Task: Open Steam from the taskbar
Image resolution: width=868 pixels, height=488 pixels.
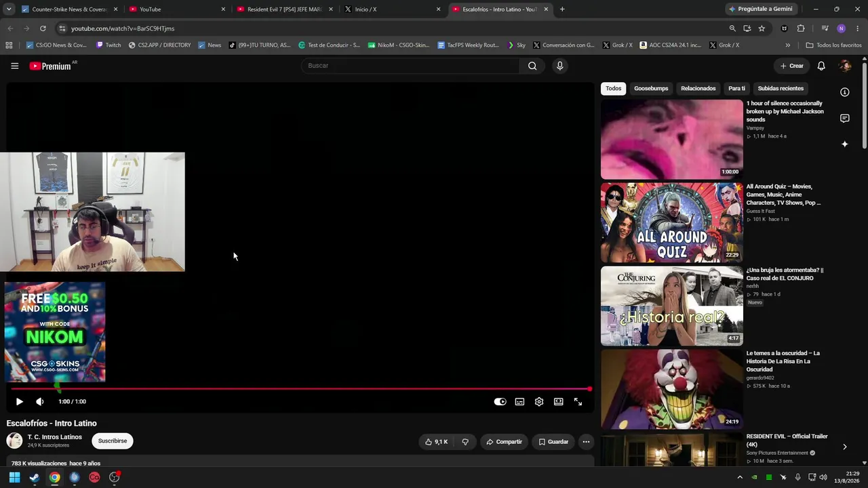Action: [x=35, y=477]
